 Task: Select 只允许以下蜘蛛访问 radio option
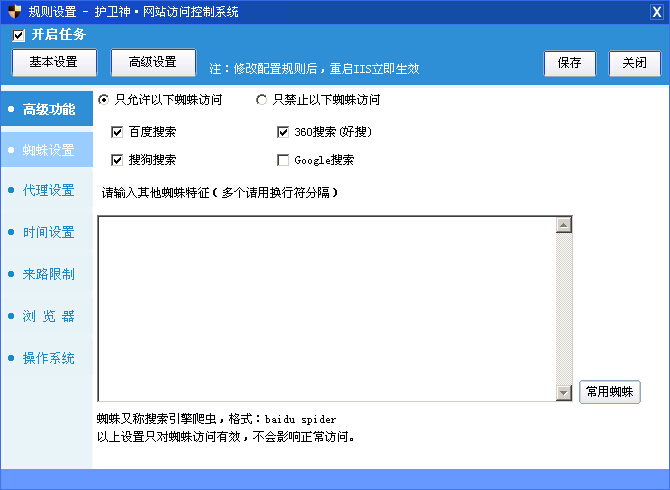point(103,100)
